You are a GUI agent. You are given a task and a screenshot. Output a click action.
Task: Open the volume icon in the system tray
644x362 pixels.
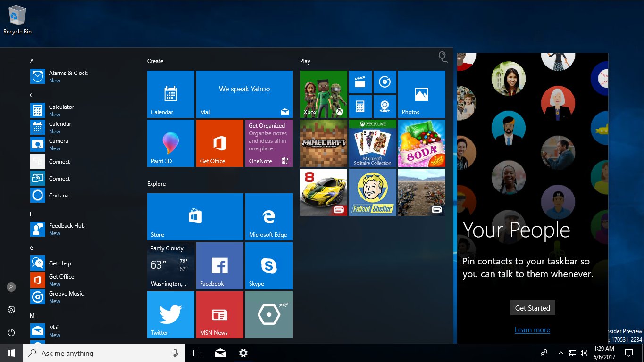coord(584,353)
